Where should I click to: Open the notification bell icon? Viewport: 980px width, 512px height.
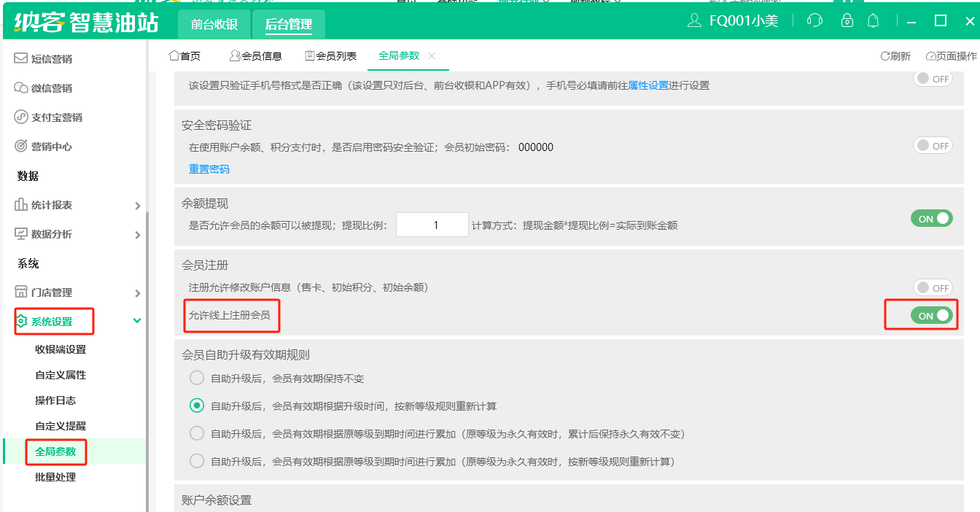tap(873, 20)
